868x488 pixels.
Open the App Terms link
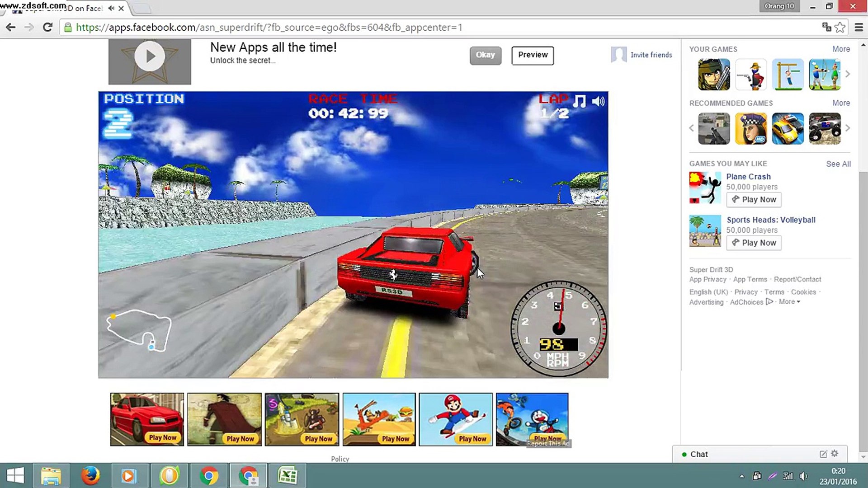[x=750, y=280]
